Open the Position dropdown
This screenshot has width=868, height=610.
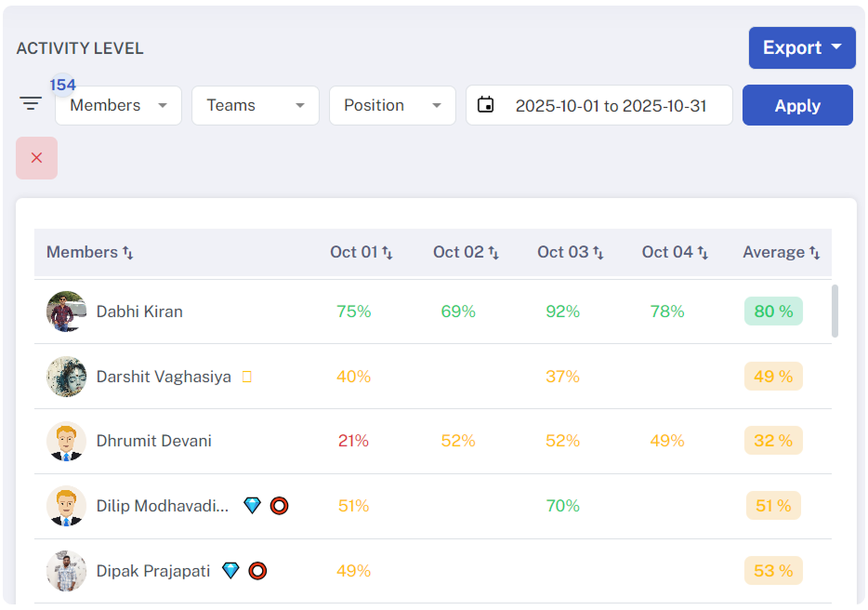(x=392, y=105)
